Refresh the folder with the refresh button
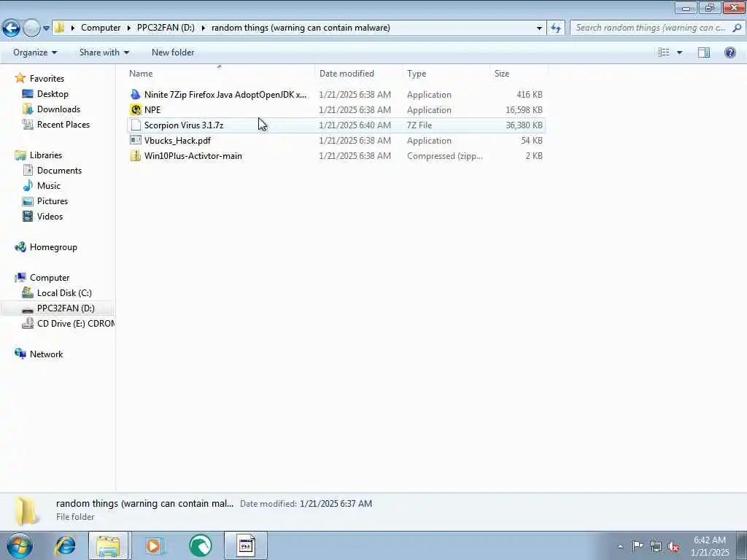The width and height of the screenshot is (747, 560). coord(556,28)
